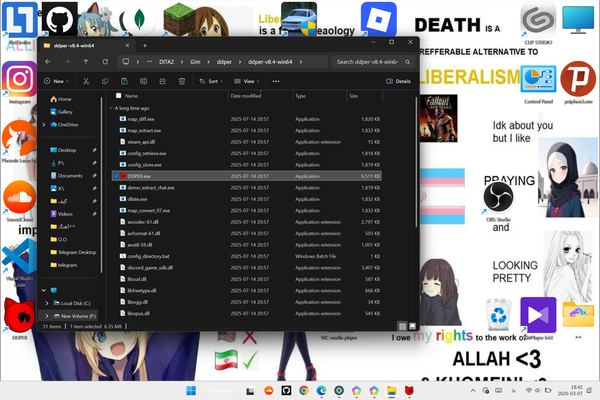Expand the New Volume (P:) node
The width and height of the screenshot is (600, 400).
[x=47, y=316]
